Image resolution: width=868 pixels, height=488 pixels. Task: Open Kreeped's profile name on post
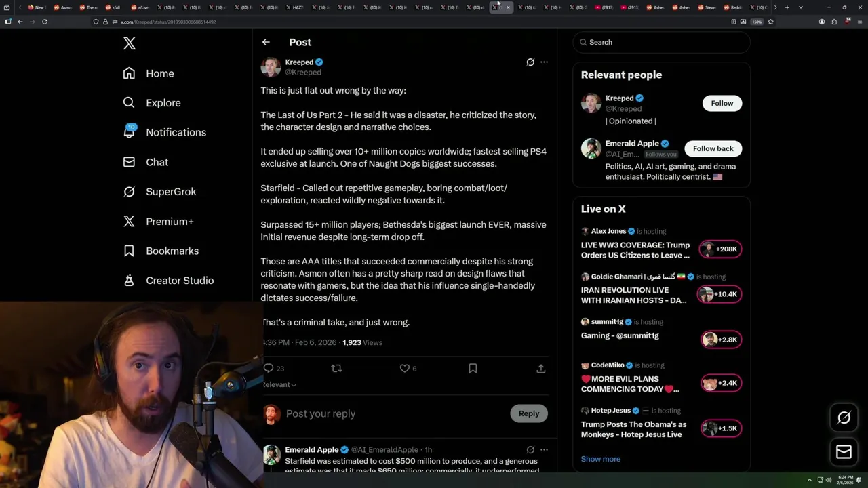(x=299, y=62)
